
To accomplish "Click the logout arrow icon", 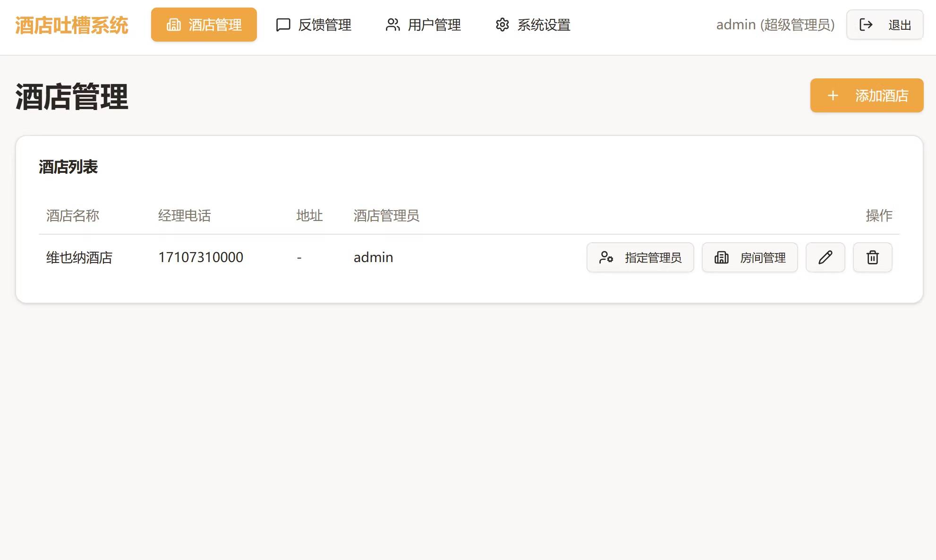I will 866,25.
